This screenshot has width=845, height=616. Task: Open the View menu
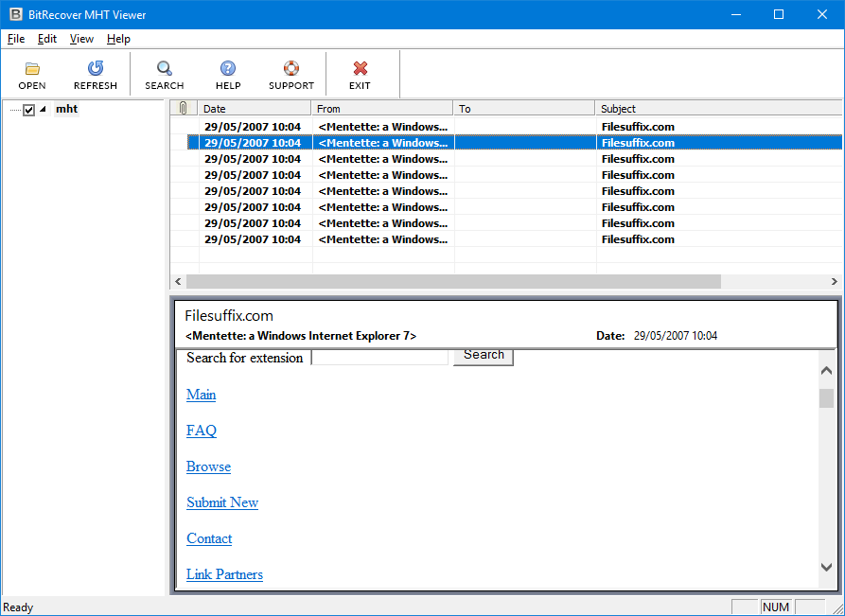(x=81, y=39)
